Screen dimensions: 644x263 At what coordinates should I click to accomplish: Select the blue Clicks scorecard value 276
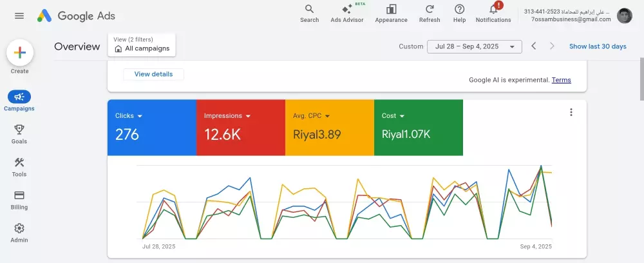pos(127,134)
